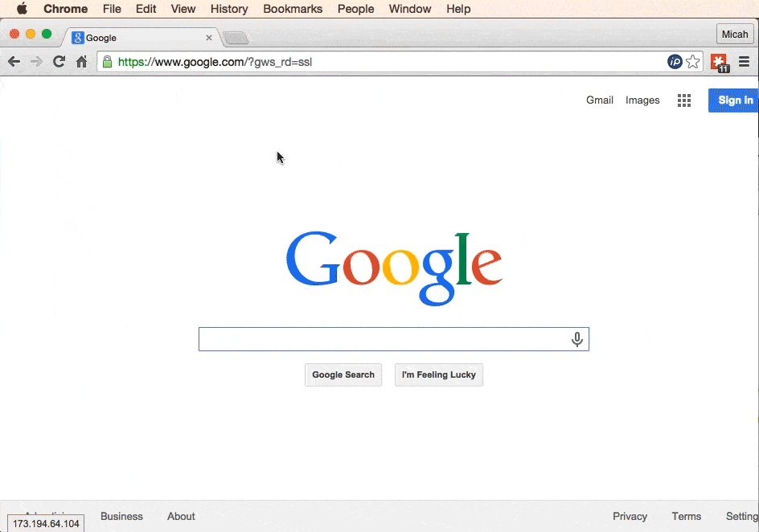Bookmark this page with the star

pyautogui.click(x=692, y=61)
